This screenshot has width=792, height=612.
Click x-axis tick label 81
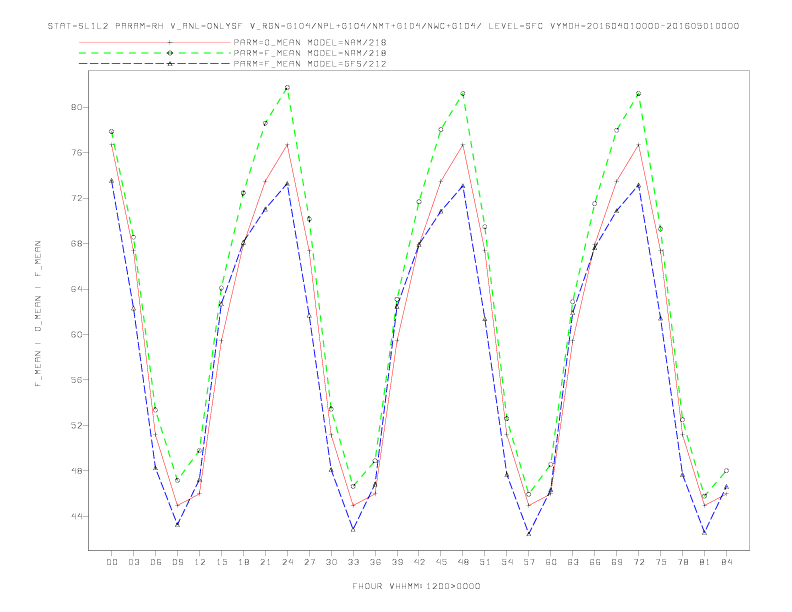[705, 562]
